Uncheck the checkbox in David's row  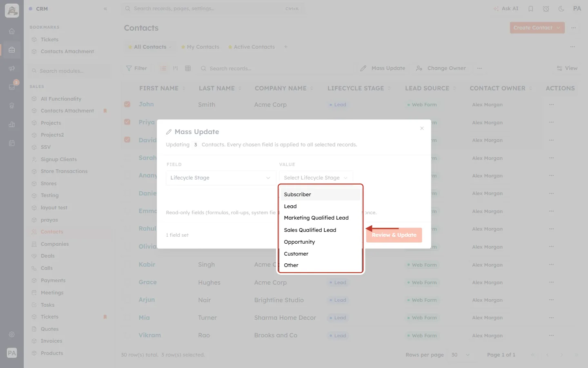[x=127, y=140]
